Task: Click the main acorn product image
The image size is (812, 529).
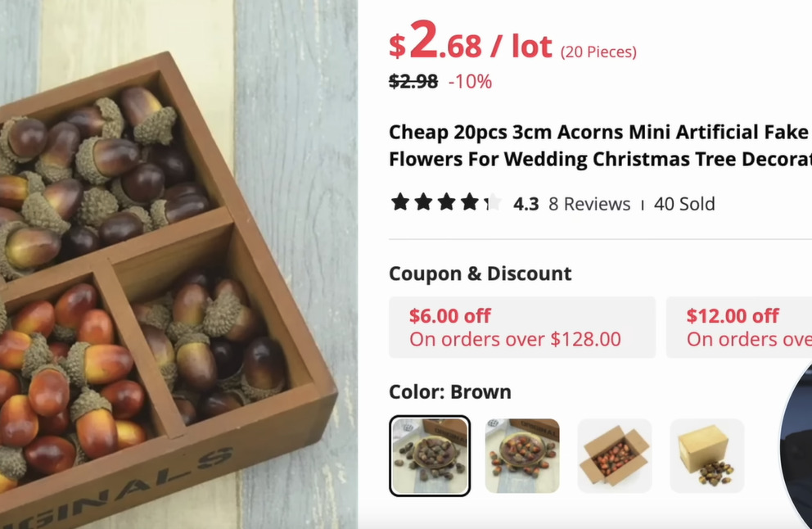Action: (178, 264)
